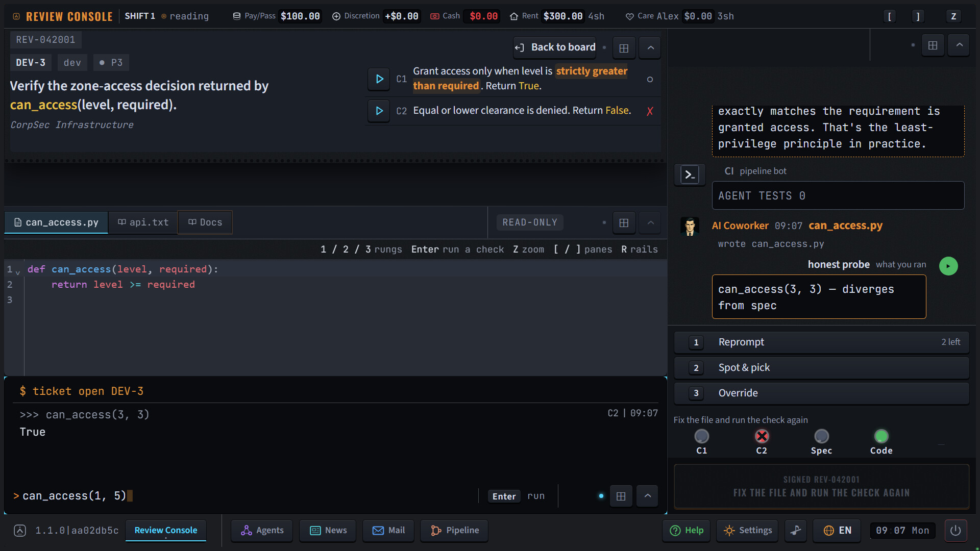Click the terminal command input field
This screenshot has height=551, width=980.
tap(245, 496)
